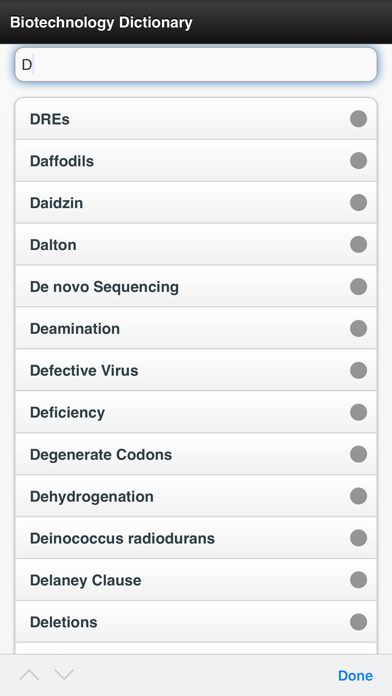
Task: Dismiss keyboard with Done button
Action: tap(355, 676)
